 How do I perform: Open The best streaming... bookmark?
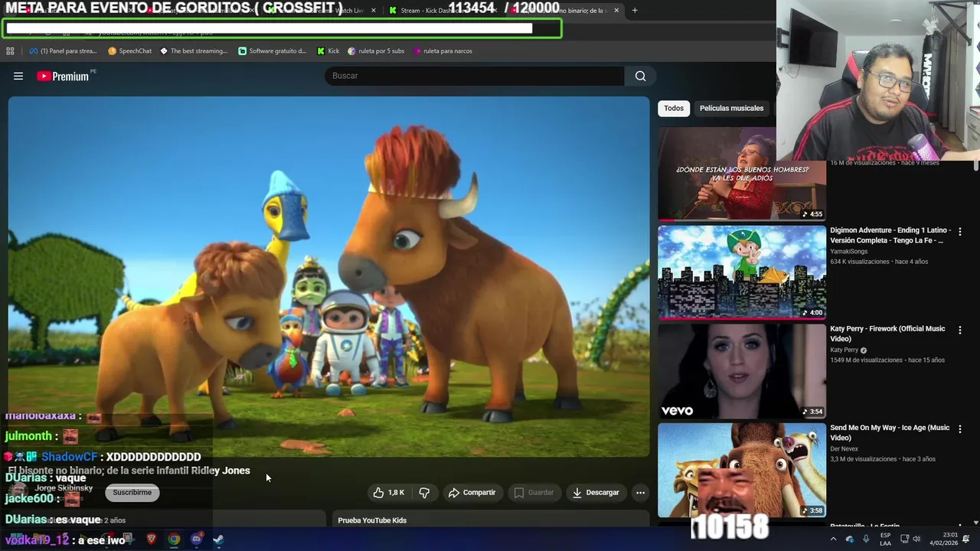pyautogui.click(x=194, y=51)
